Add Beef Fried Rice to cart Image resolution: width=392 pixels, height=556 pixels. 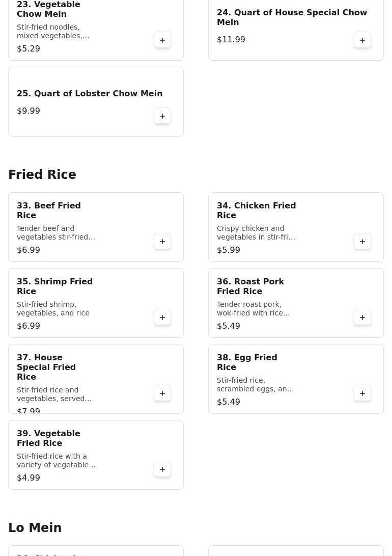[x=162, y=242]
